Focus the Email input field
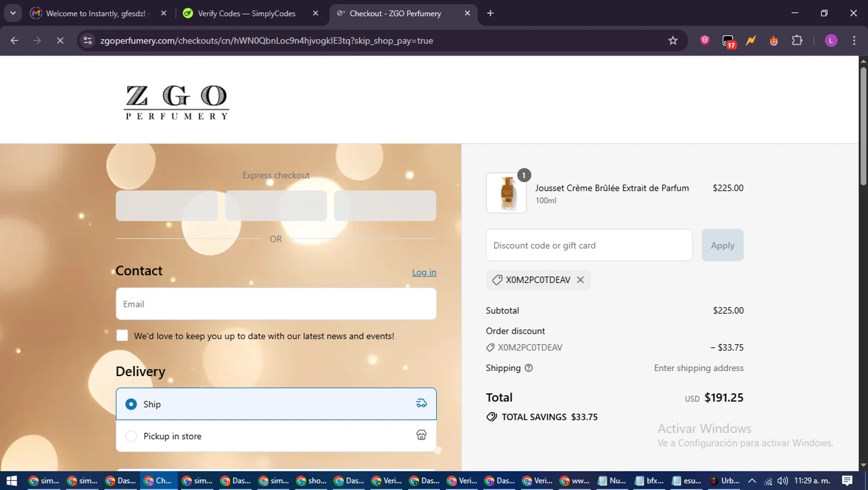868x490 pixels. point(276,304)
